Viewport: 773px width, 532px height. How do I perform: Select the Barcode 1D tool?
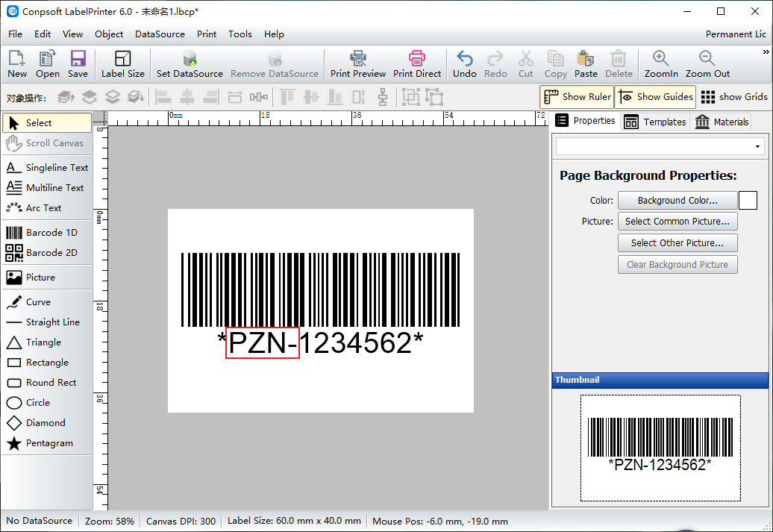pyautogui.click(x=47, y=232)
